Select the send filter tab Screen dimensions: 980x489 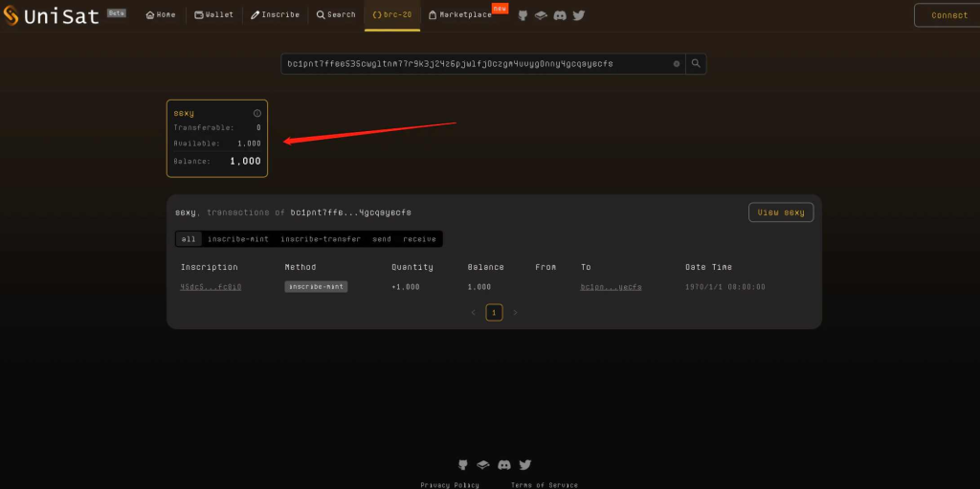[382, 239]
